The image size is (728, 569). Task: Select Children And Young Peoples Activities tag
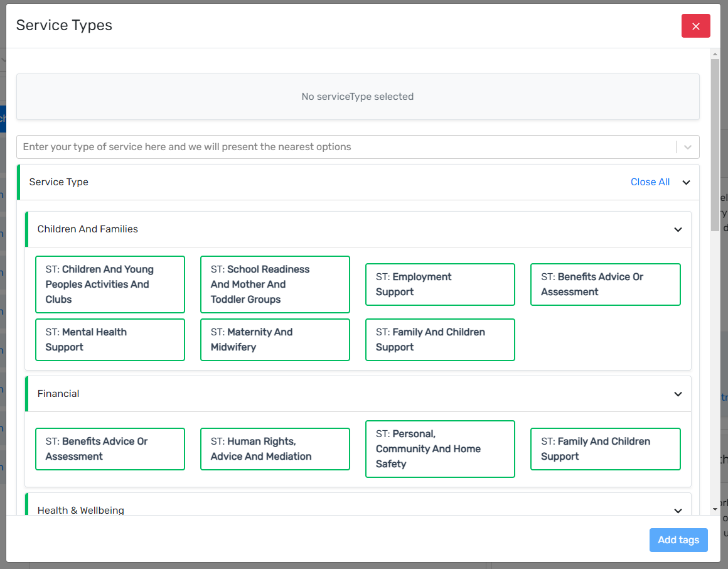coord(110,284)
